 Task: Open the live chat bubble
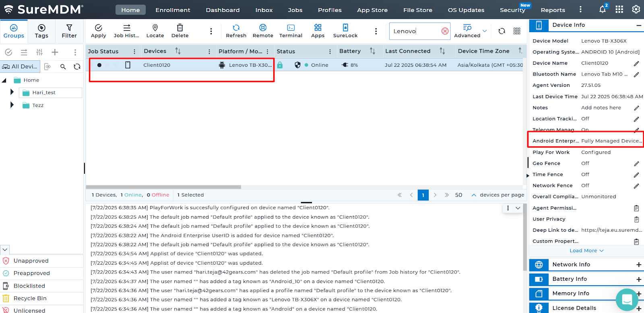[x=627, y=300]
